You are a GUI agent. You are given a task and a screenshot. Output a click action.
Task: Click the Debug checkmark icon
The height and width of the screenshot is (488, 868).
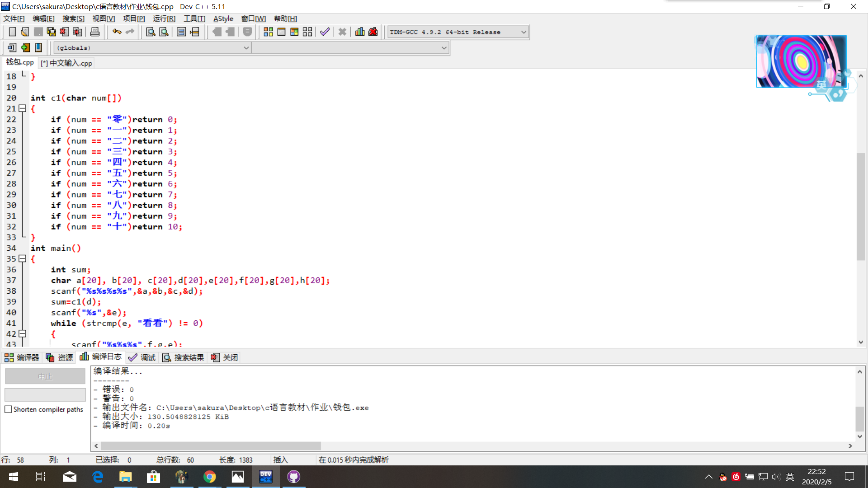pyautogui.click(x=325, y=32)
